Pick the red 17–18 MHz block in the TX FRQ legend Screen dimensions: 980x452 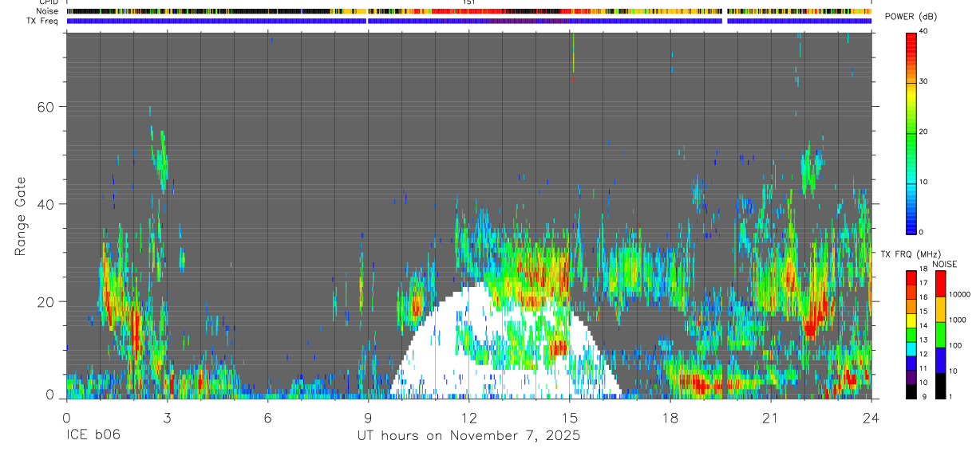911,278
